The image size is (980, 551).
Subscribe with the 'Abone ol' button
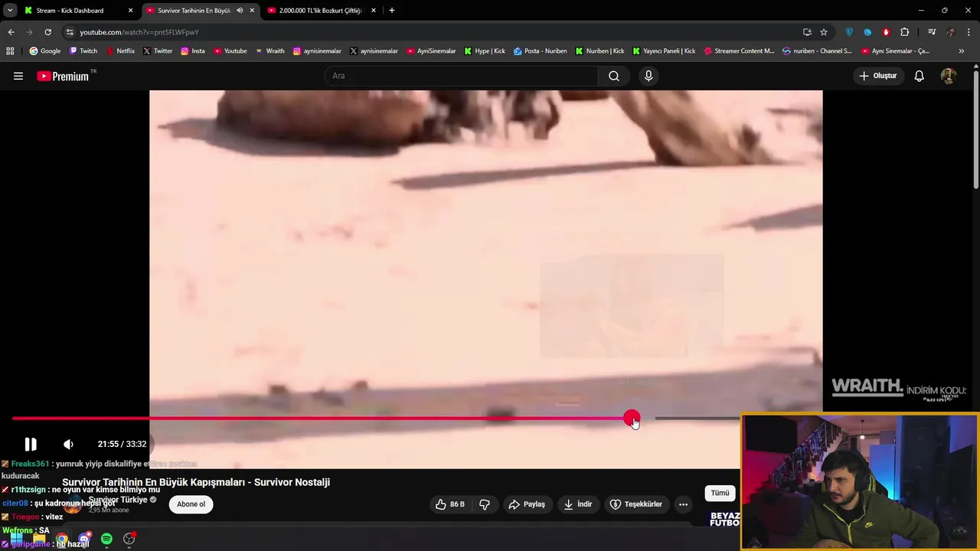[191, 504]
